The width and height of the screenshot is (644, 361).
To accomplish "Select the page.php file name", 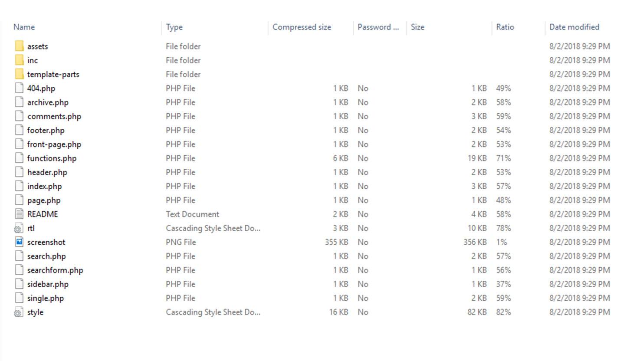I will pyautogui.click(x=43, y=200).
